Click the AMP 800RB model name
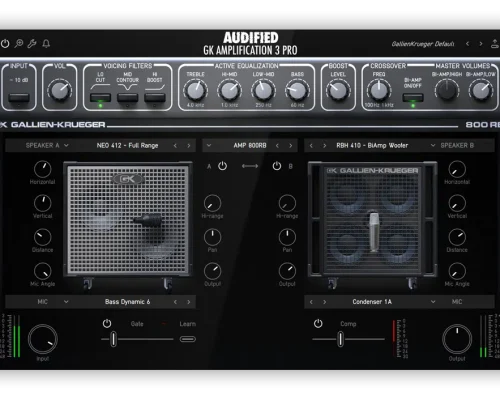500x400 pixels. [x=250, y=146]
